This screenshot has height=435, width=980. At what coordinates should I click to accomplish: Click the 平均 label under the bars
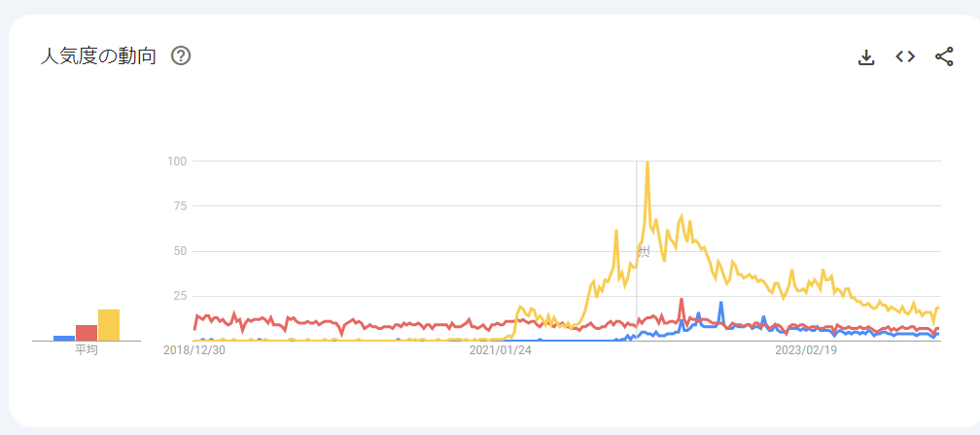(87, 349)
